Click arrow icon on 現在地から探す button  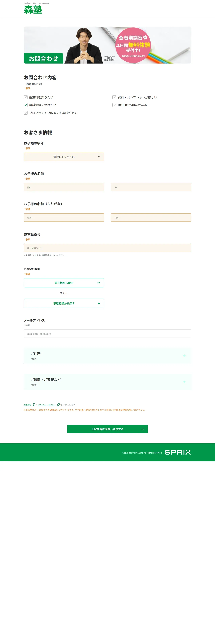point(99,283)
